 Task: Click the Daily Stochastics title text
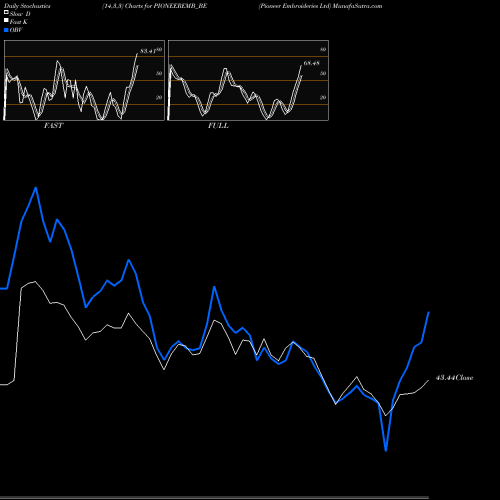27,6
